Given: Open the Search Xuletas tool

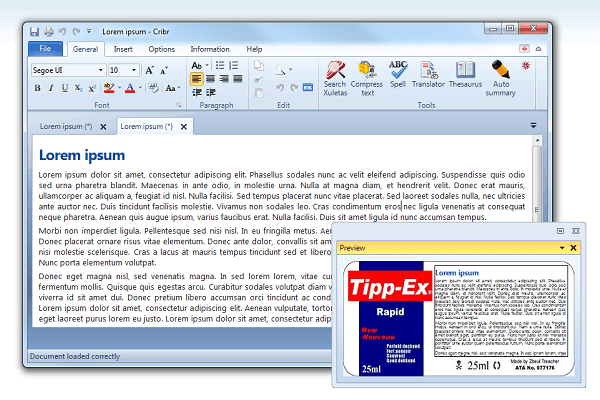Looking at the screenshot, I should (x=334, y=76).
